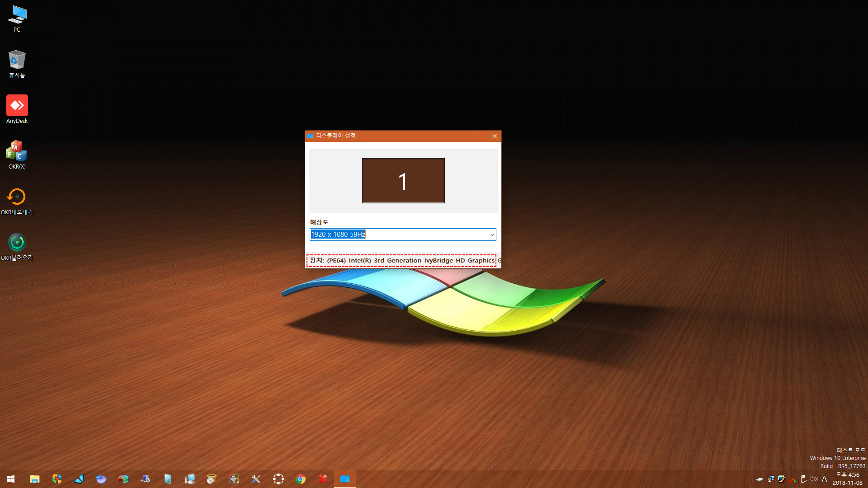The width and height of the screenshot is (868, 488).
Task: Expand the resolution dropdown arrow
Action: [x=492, y=235]
